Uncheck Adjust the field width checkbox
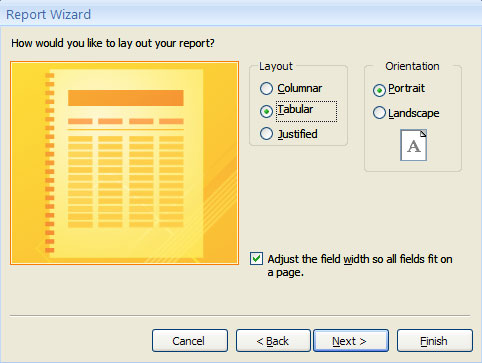Screen dimensions: 482x363 pos(256,259)
